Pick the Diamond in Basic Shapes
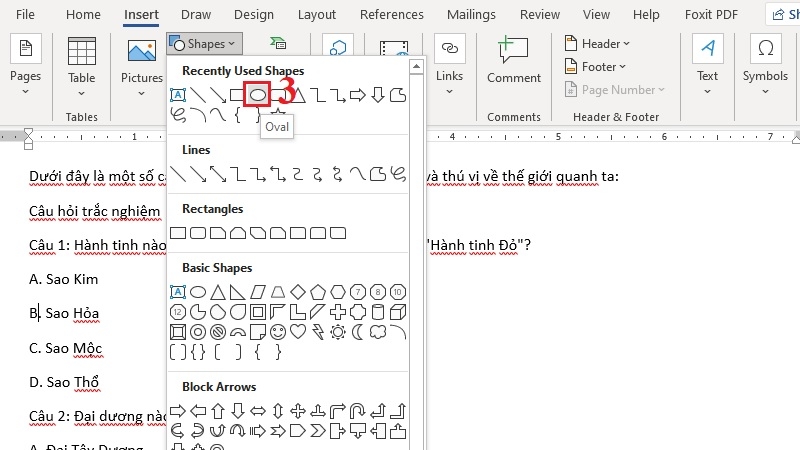 [298, 292]
